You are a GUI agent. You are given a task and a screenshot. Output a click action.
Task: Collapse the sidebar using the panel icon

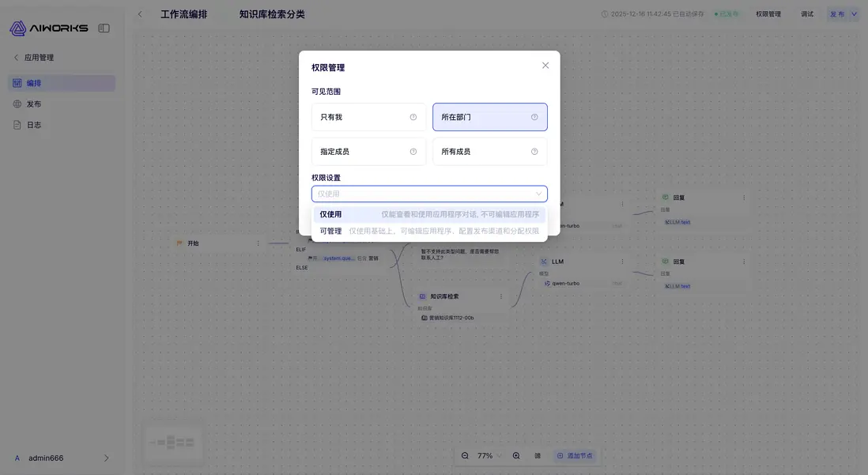tap(104, 26)
